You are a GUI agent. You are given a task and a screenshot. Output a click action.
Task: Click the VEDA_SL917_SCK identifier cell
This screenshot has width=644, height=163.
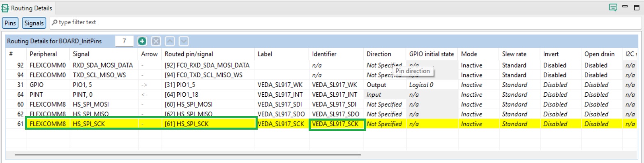[336, 124]
